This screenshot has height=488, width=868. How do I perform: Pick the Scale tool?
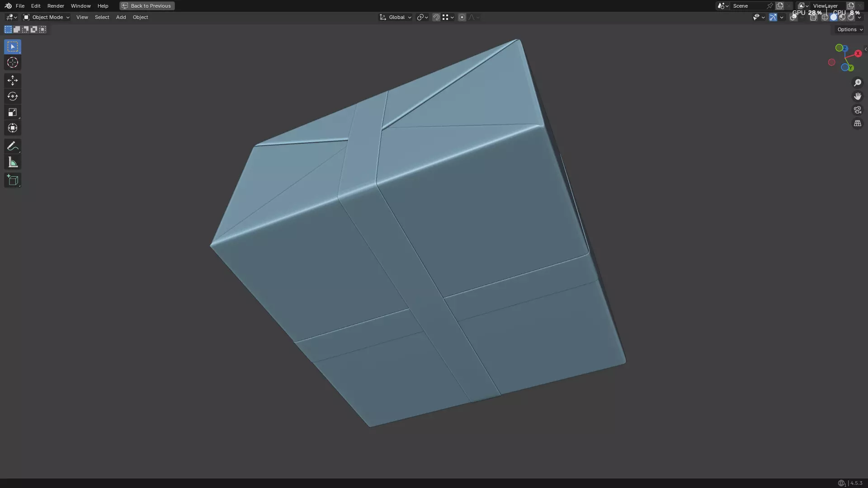pos(12,112)
